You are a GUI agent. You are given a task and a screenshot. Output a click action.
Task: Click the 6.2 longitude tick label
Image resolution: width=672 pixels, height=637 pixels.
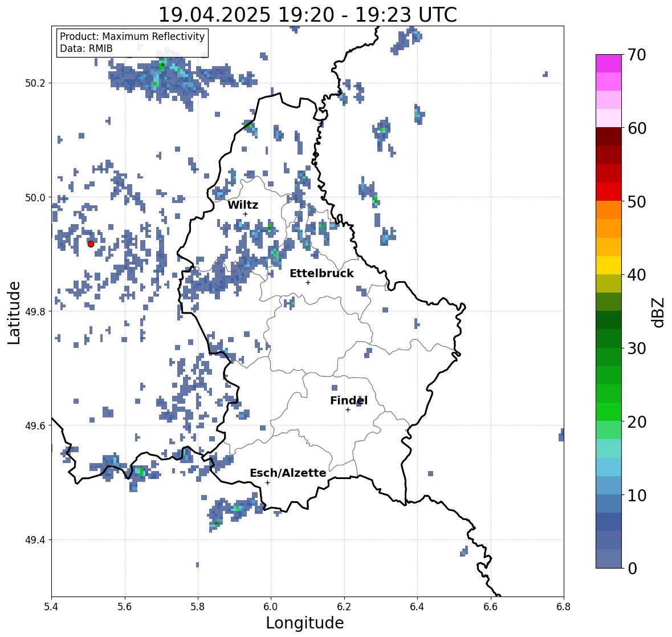tap(344, 606)
